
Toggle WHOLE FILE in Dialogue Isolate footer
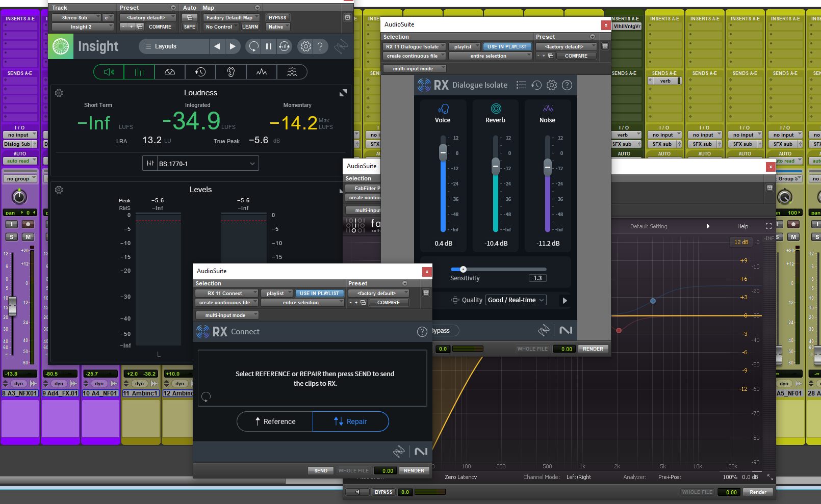point(532,349)
